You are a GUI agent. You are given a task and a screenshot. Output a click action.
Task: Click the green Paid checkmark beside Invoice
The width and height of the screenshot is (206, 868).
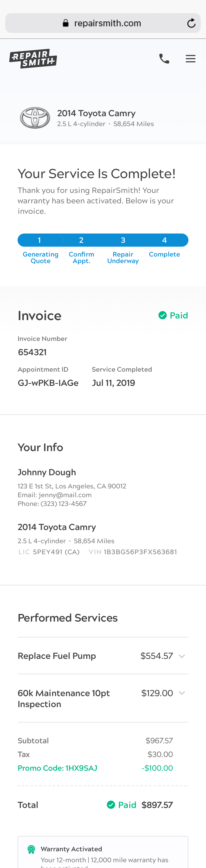162,315
